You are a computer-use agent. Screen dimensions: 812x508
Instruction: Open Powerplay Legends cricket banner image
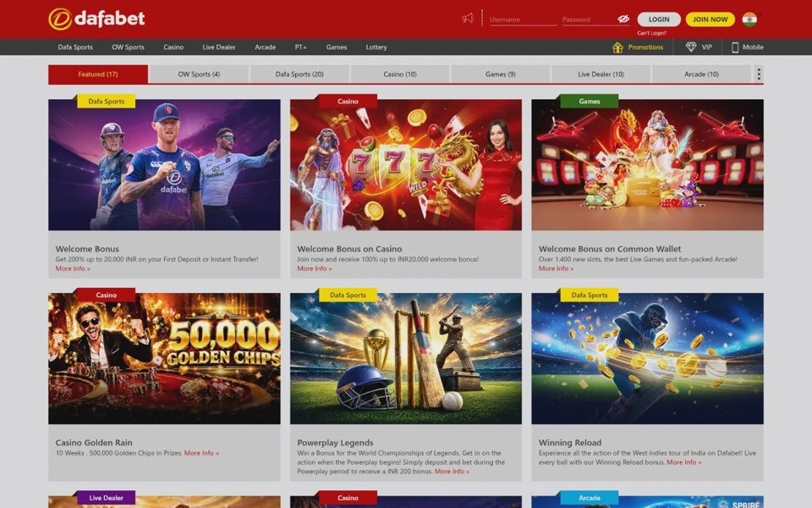(x=406, y=359)
